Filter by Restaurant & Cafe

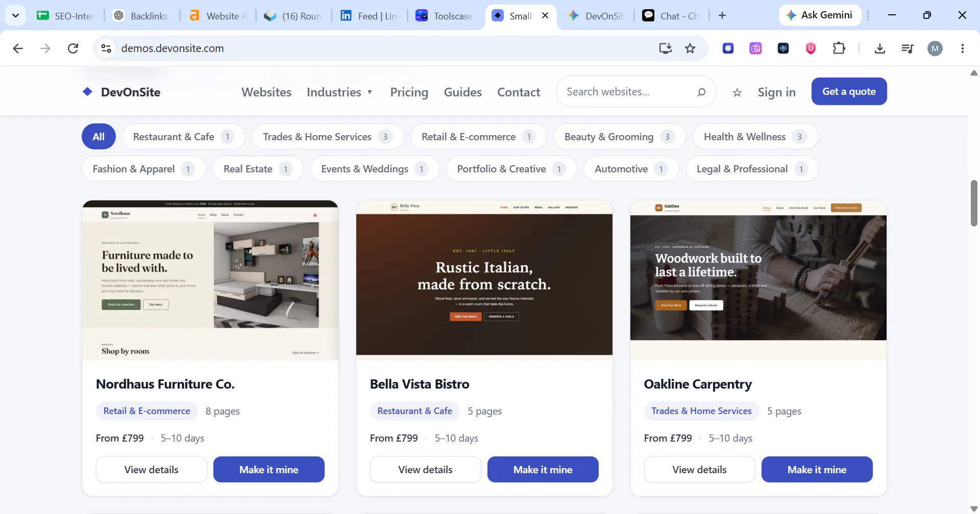[x=184, y=137]
